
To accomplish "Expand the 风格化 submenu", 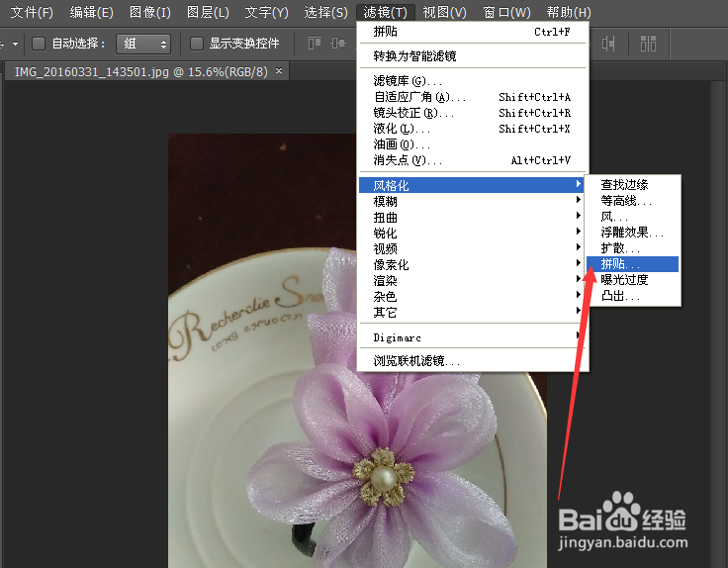I will point(471,185).
